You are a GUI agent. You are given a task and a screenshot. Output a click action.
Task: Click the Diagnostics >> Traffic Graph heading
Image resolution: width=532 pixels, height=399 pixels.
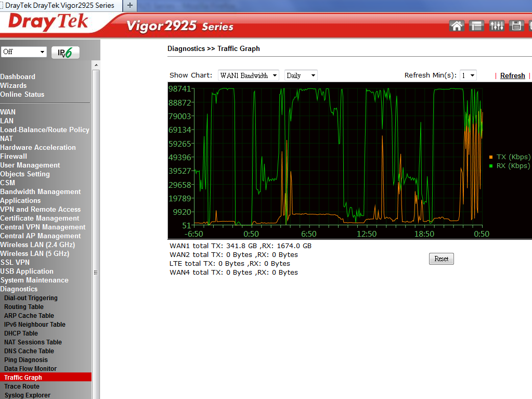(214, 48)
